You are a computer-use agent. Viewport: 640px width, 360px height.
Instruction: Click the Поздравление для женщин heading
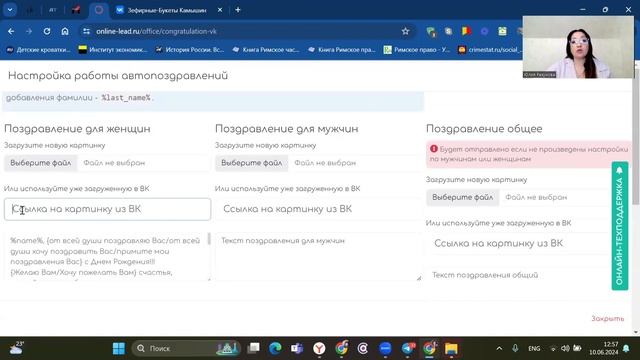(77, 129)
